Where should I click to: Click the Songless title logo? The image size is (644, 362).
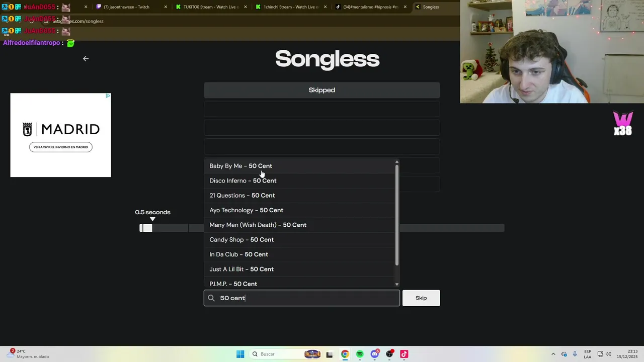(327, 59)
